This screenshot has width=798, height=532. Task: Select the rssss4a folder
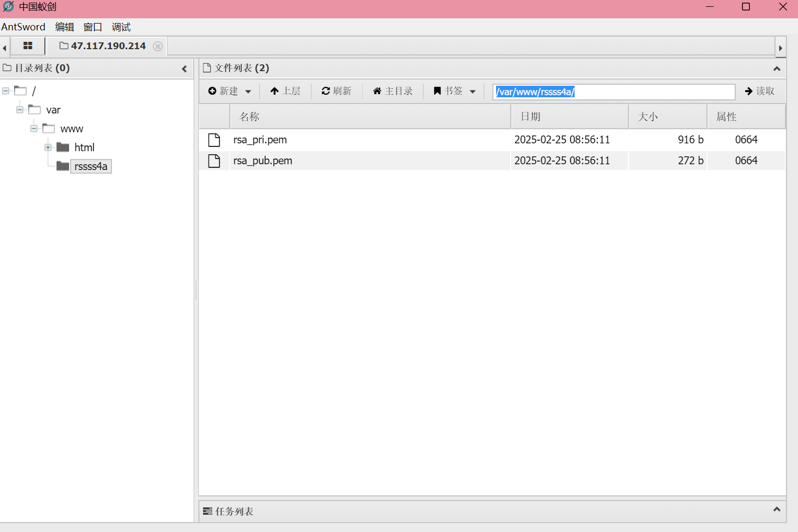click(x=91, y=166)
